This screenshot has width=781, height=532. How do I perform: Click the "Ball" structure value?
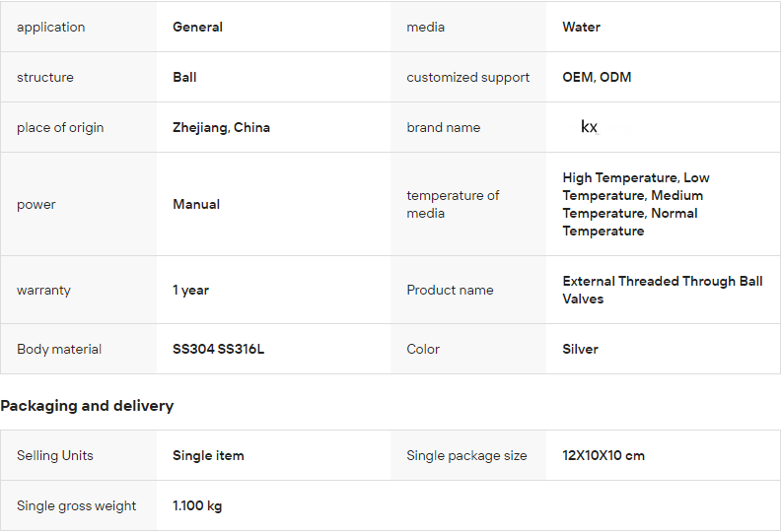pos(184,77)
